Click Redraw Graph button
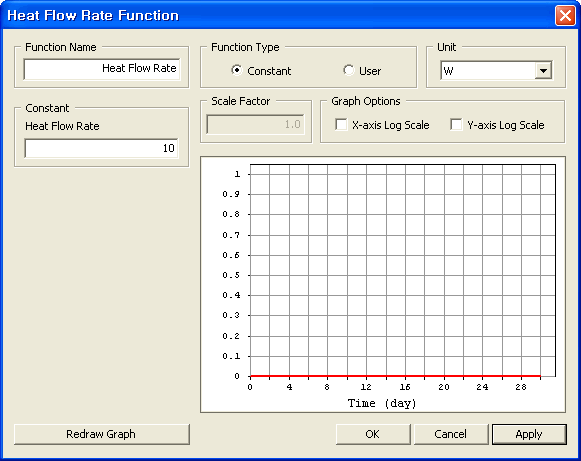The image size is (581, 461). (x=102, y=434)
